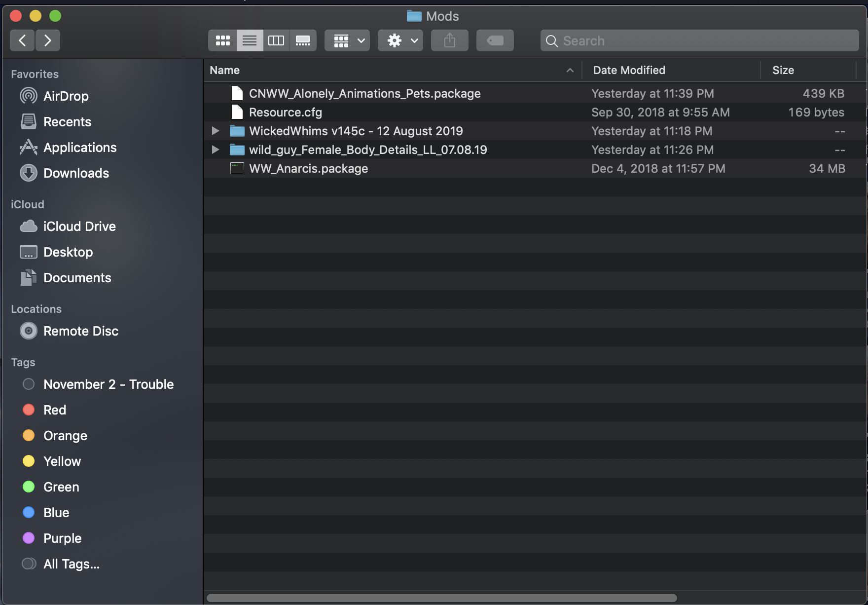Go forward with the right arrow
The width and height of the screenshot is (868, 605).
[x=48, y=40]
